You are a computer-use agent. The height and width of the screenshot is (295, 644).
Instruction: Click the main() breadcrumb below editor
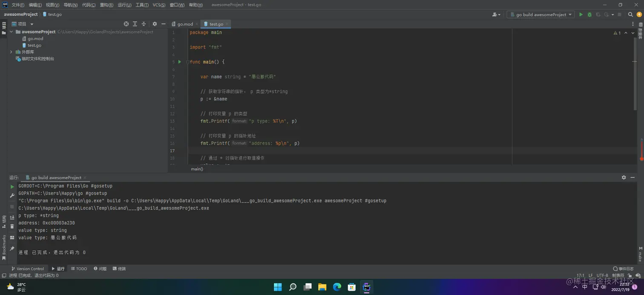[x=197, y=169]
